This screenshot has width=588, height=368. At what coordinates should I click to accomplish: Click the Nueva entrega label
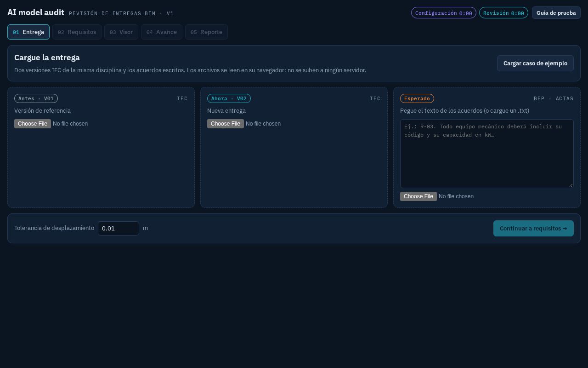point(226,111)
